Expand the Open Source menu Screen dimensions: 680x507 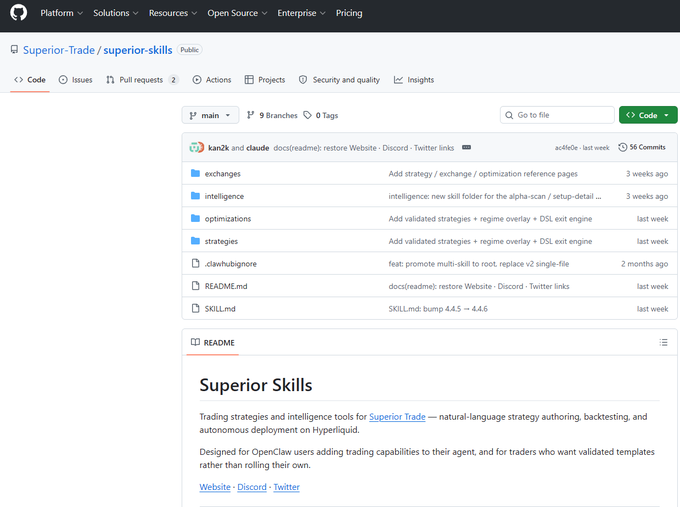237,13
